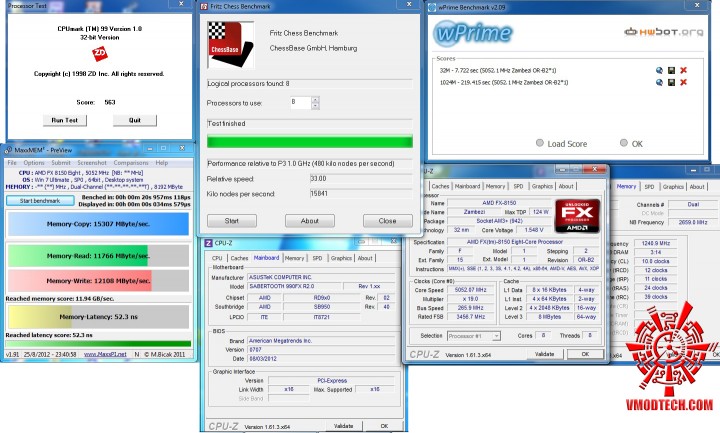Open the Options menu in MaxxMEM

[x=34, y=163]
